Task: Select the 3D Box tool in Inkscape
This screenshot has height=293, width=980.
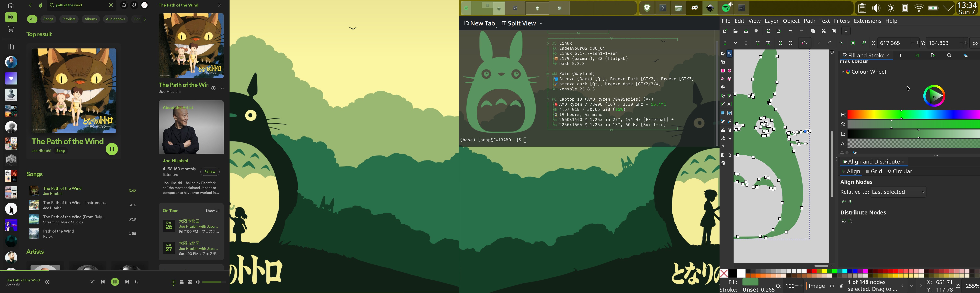Action: (x=729, y=79)
